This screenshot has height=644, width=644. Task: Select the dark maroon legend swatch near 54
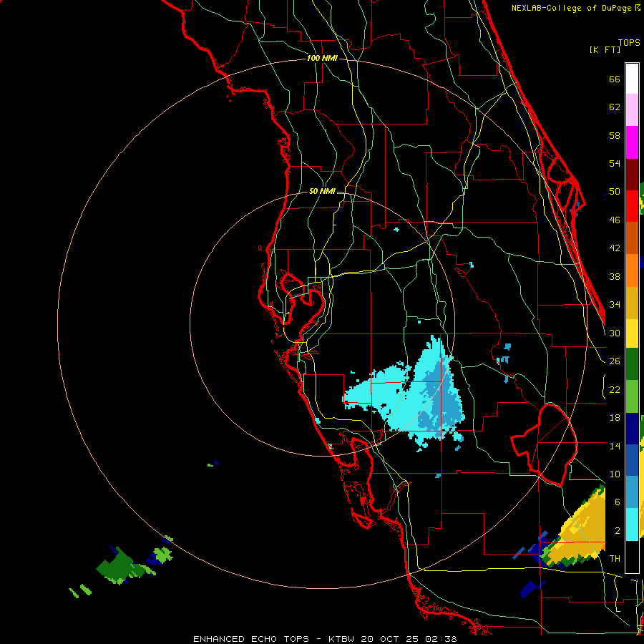point(632,175)
